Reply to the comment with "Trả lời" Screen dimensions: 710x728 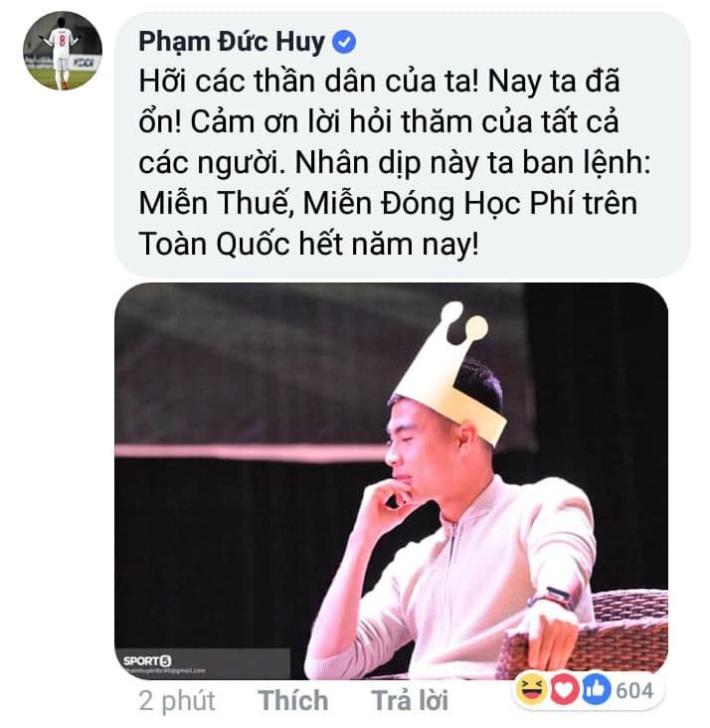[410, 700]
